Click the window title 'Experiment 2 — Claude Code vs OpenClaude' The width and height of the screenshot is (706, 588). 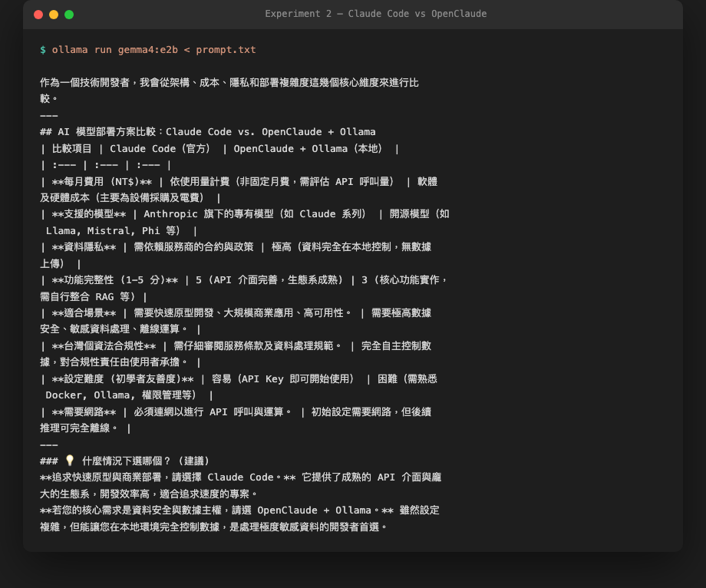(x=375, y=14)
